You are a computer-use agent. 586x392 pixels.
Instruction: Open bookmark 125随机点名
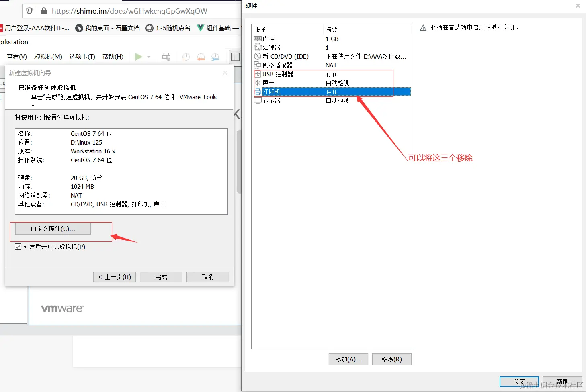click(x=168, y=28)
